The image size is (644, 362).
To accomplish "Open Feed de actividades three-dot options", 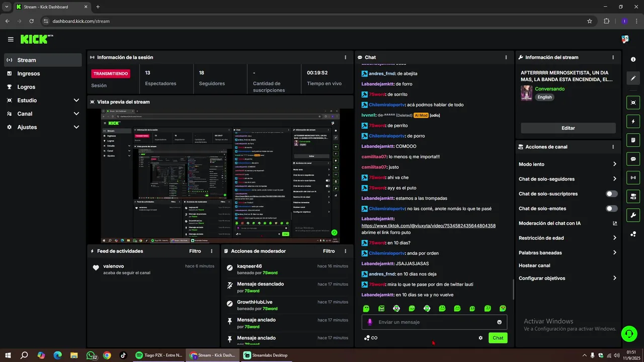I will [x=211, y=251].
